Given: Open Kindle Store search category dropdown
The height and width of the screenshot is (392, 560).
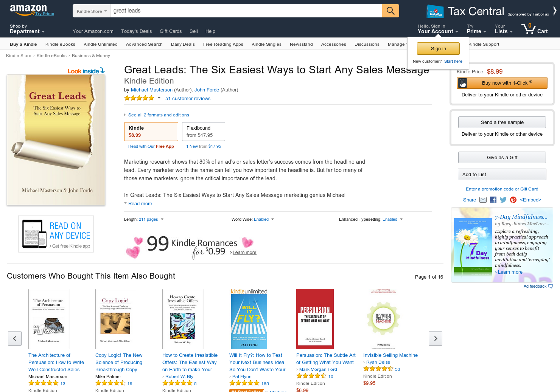Looking at the screenshot, I should [x=91, y=11].
